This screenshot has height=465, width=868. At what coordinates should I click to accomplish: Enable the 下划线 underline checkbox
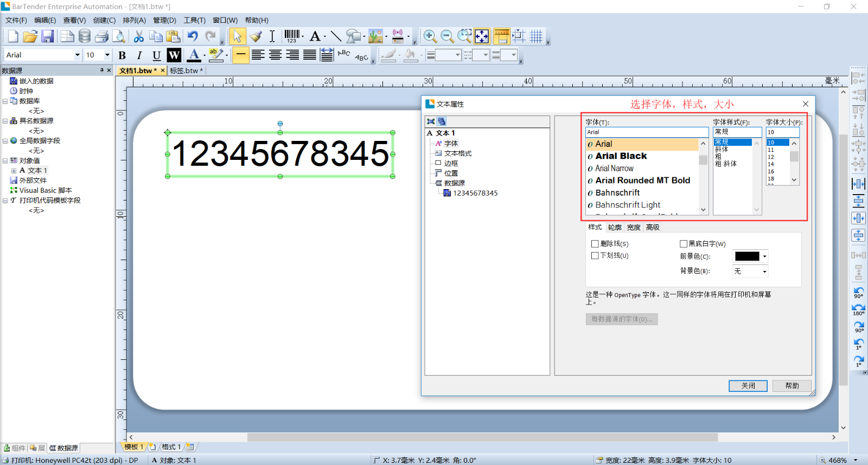(595, 256)
